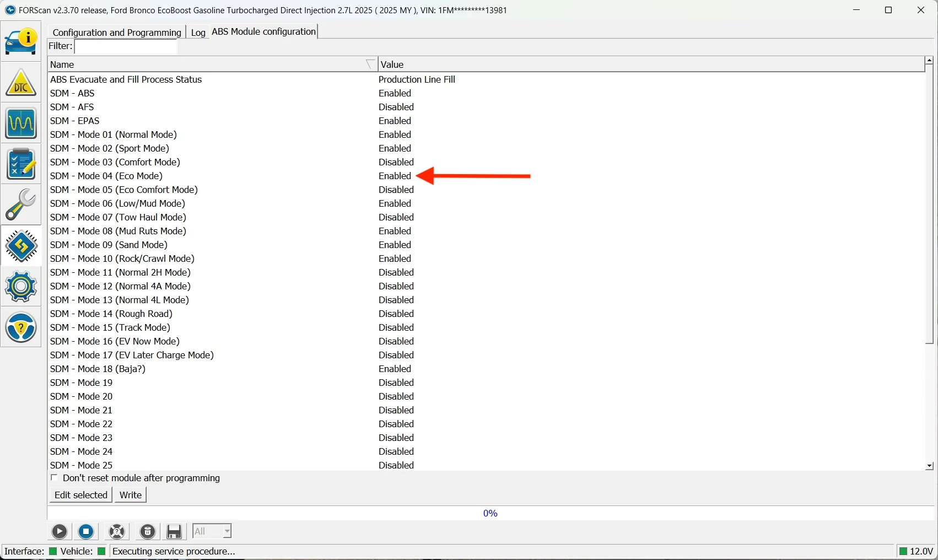
Task: Open the oscilloscope dashboard section
Action: 21,123
